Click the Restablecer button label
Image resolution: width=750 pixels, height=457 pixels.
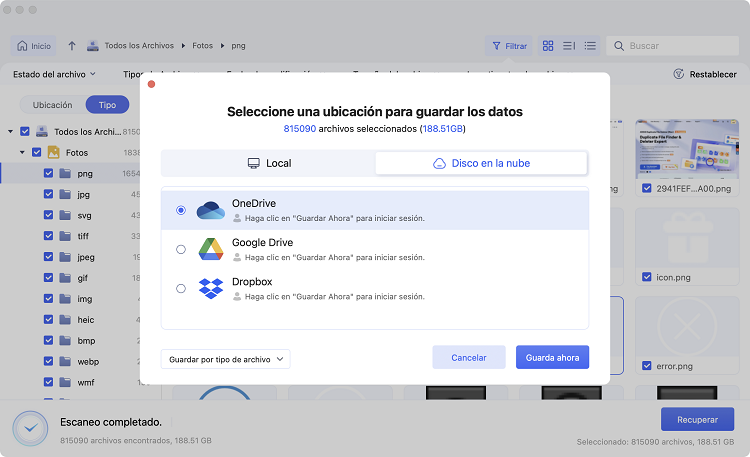(x=713, y=74)
